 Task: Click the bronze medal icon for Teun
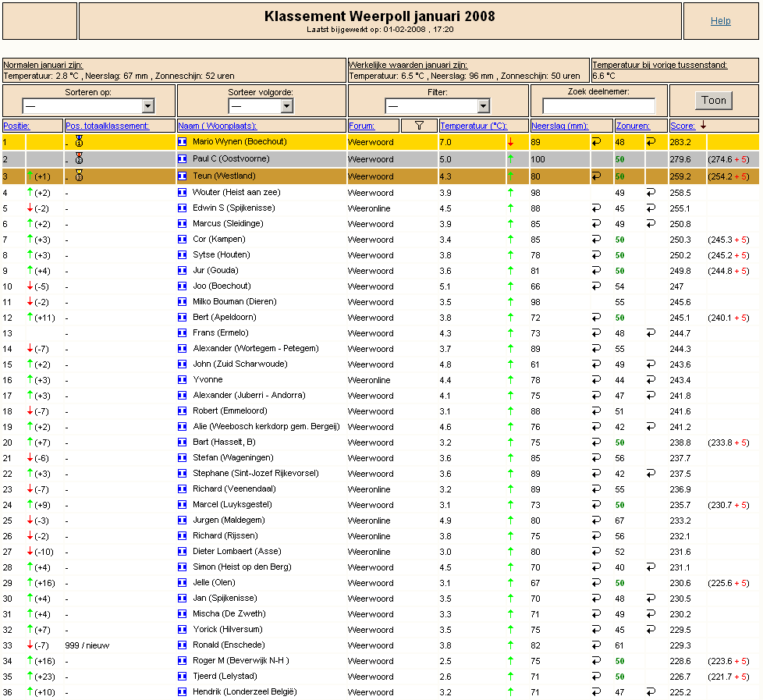click(x=80, y=176)
